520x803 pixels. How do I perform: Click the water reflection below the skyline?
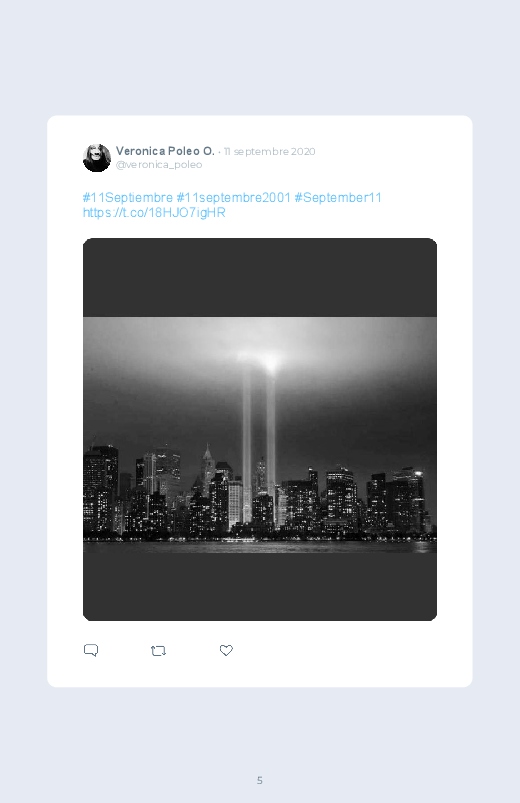tap(260, 546)
